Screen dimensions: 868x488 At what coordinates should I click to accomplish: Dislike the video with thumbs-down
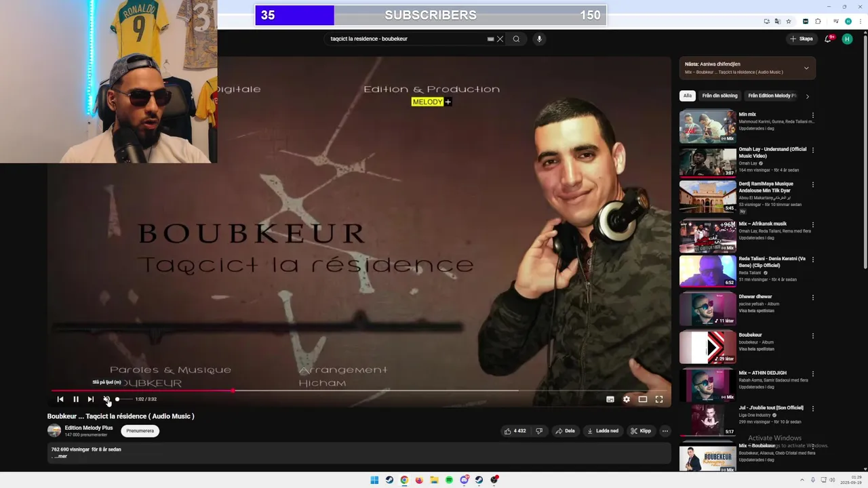coord(539,431)
